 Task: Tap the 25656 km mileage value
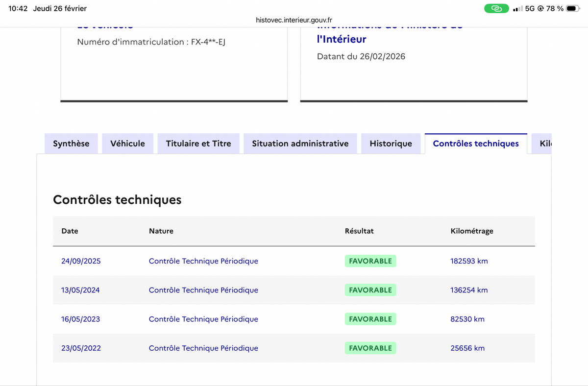[467, 348]
